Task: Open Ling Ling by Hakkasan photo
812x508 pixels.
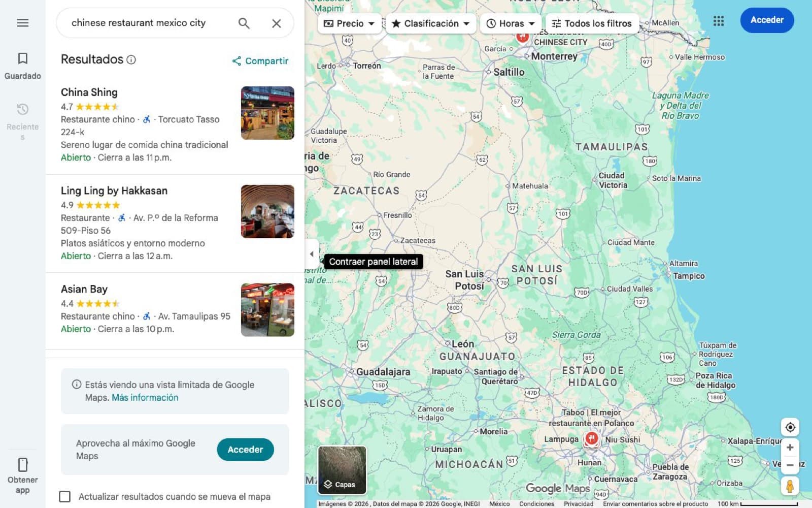Action: coord(267,211)
